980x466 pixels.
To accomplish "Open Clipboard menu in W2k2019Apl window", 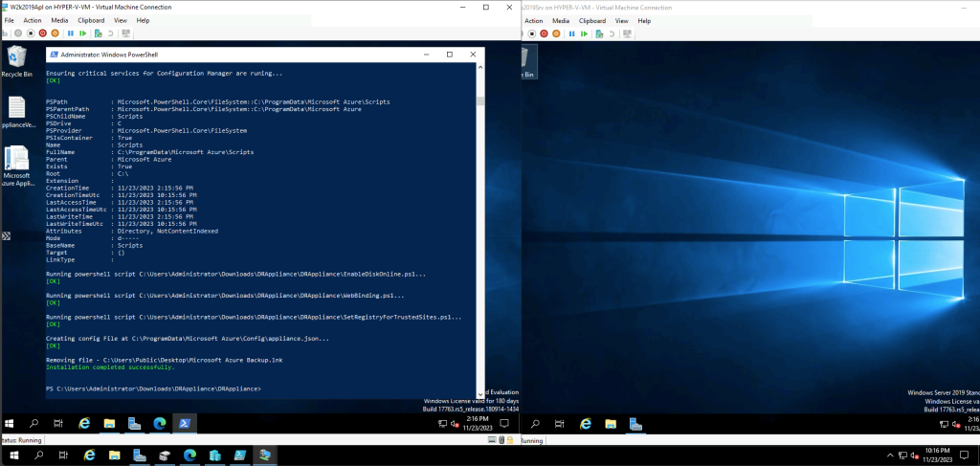I will click(91, 21).
